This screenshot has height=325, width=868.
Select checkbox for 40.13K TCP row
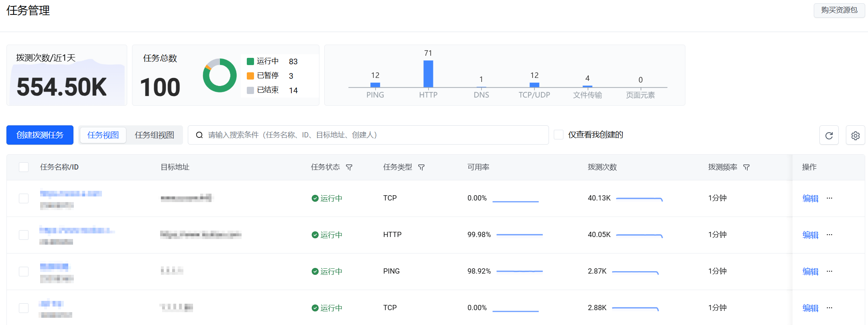coord(24,198)
